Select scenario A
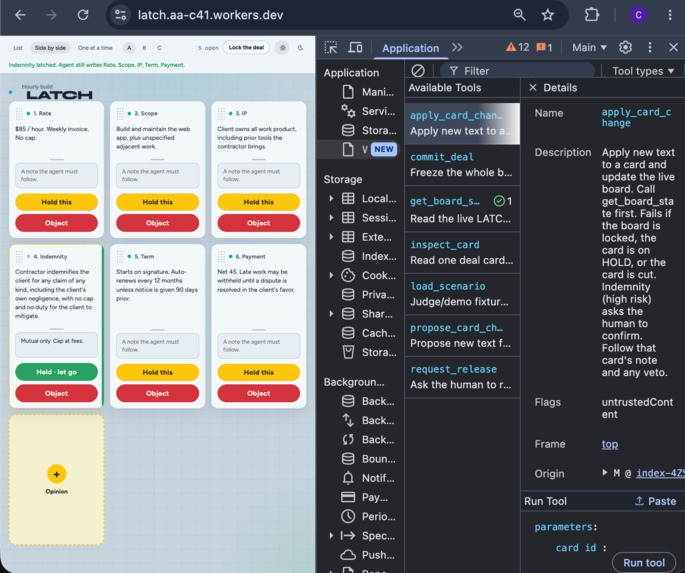 [x=129, y=48]
